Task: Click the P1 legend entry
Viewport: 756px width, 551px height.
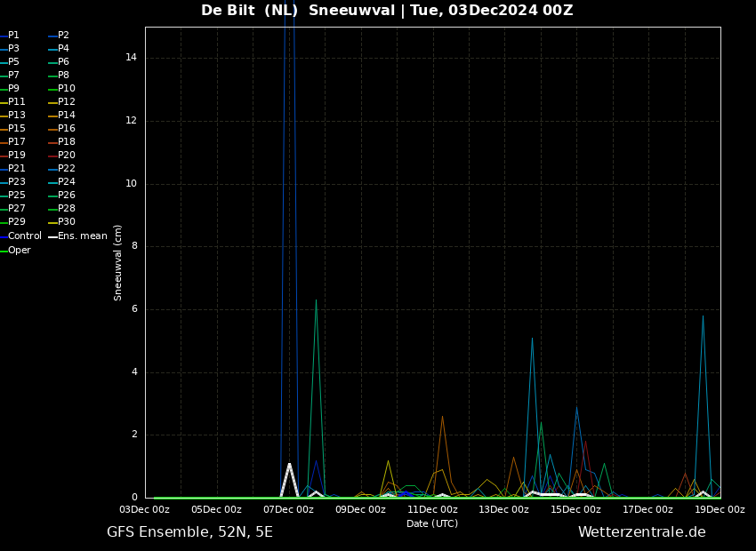Action: (10, 36)
